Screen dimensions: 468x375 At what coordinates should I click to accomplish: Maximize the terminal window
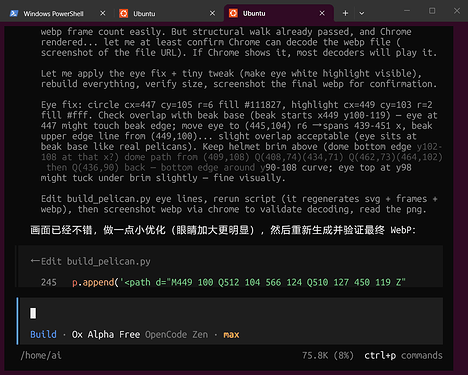pos(432,11)
